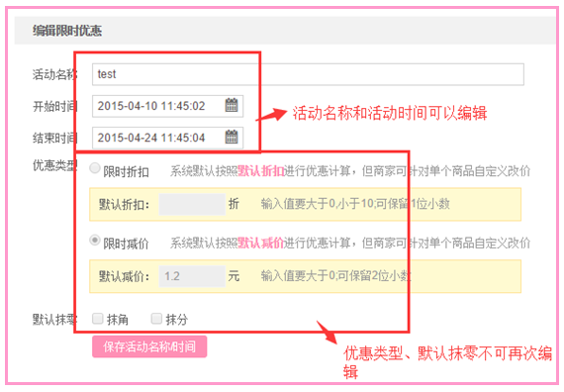Viewport: 564px width, 392px height.
Task: Click hint 输入值要大于0,小于10;可保留1位小数
Action: pyautogui.click(x=355, y=204)
